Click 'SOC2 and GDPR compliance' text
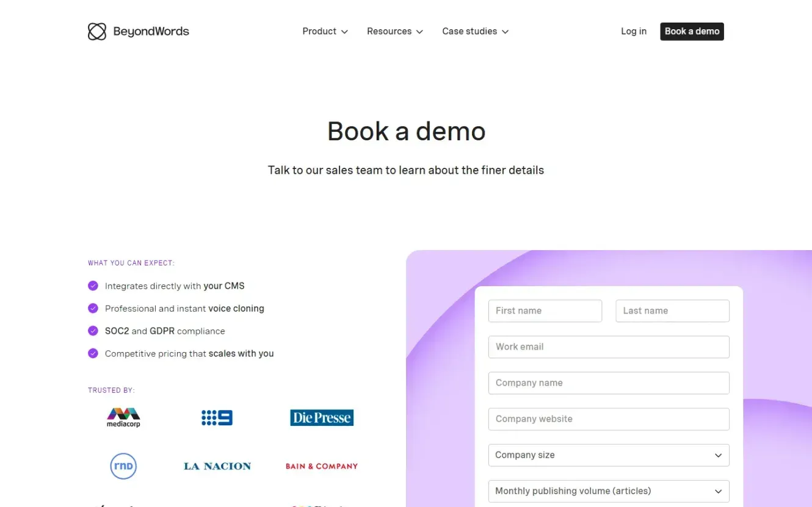 coord(165,331)
